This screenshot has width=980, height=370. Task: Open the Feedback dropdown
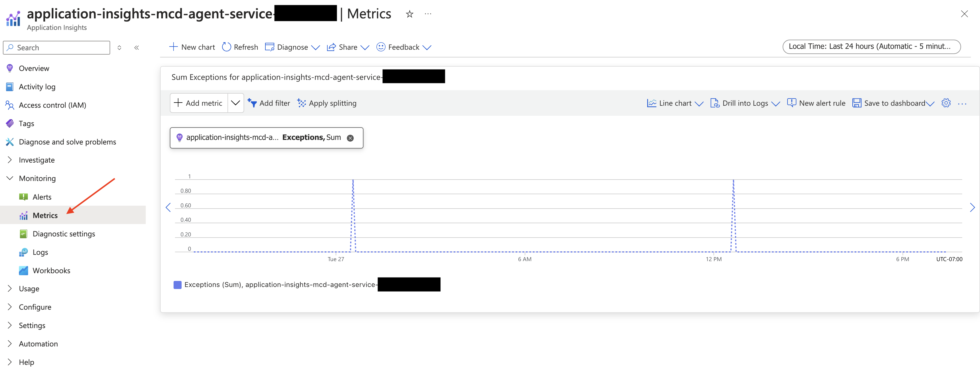point(403,47)
